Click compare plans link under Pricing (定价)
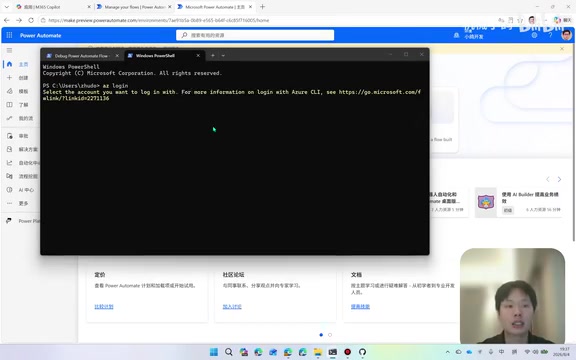This screenshot has height=360, width=576. (104, 306)
